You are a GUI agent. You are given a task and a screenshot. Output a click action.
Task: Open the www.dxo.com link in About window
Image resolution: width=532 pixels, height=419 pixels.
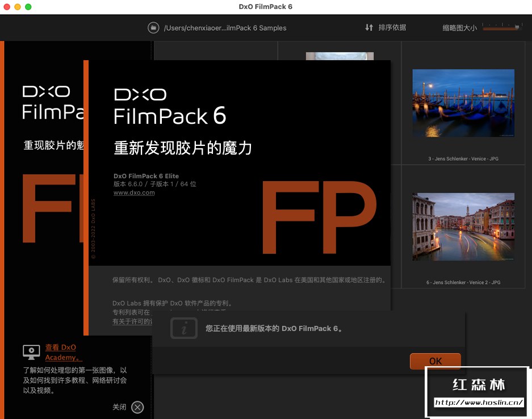click(134, 192)
